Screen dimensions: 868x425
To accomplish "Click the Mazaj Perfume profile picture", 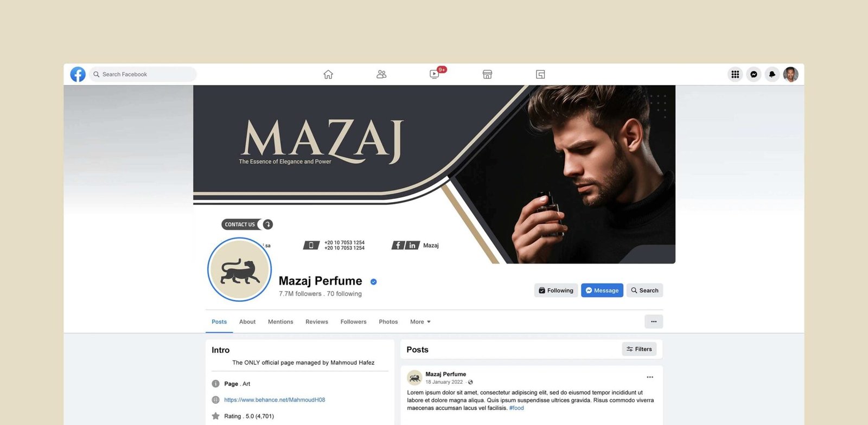I will click(239, 269).
